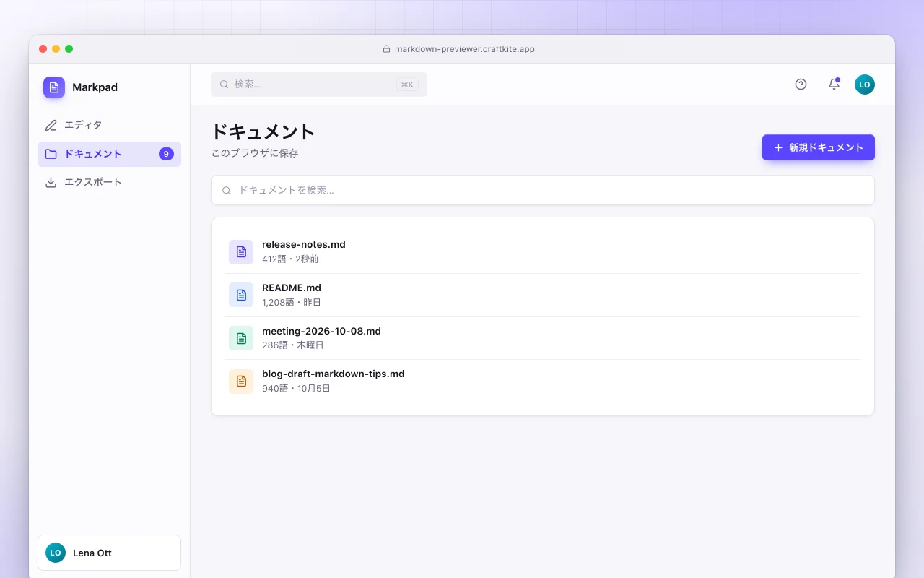The image size is (924, 578).
Task: Open blog-draft-markdown-tips.md document
Action: click(543, 381)
